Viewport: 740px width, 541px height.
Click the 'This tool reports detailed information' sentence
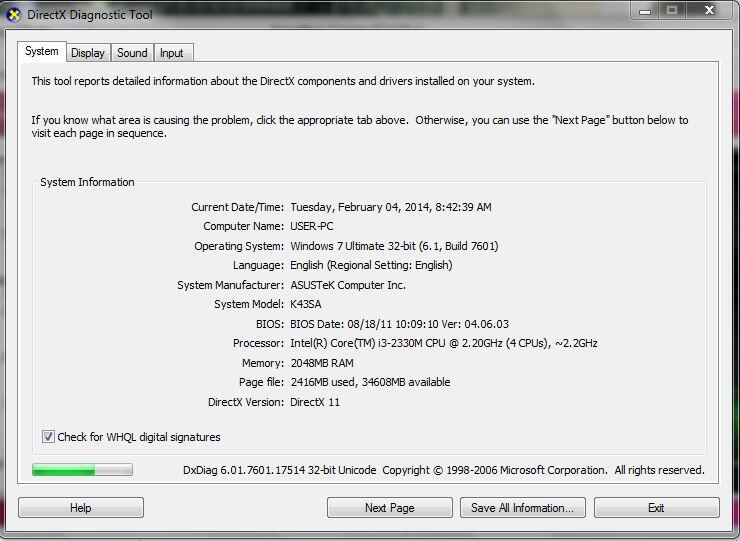tap(283, 81)
